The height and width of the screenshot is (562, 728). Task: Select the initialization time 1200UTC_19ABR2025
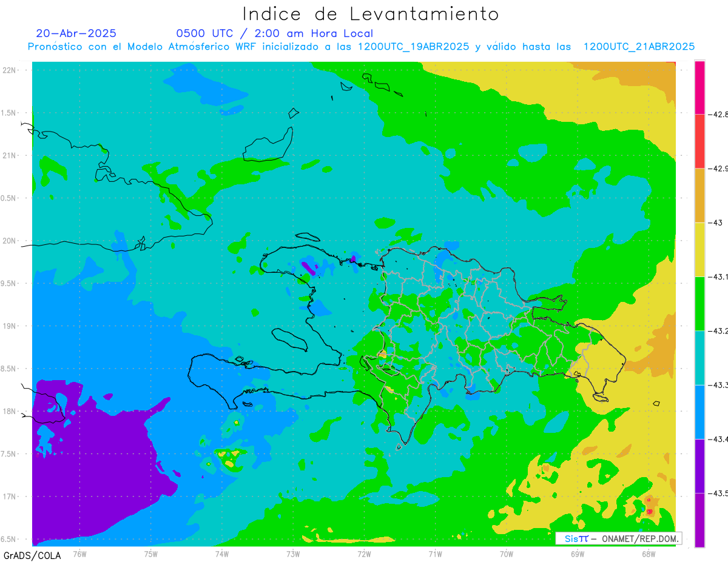(413, 47)
